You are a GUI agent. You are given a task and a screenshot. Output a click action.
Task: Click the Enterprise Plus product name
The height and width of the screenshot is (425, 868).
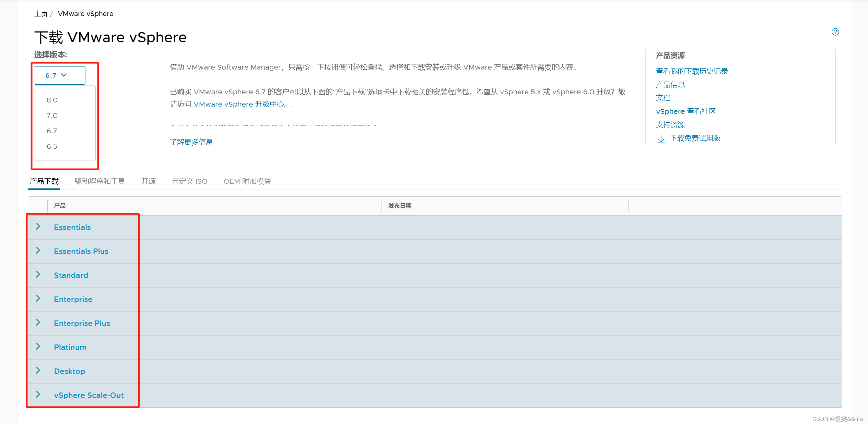coord(82,323)
